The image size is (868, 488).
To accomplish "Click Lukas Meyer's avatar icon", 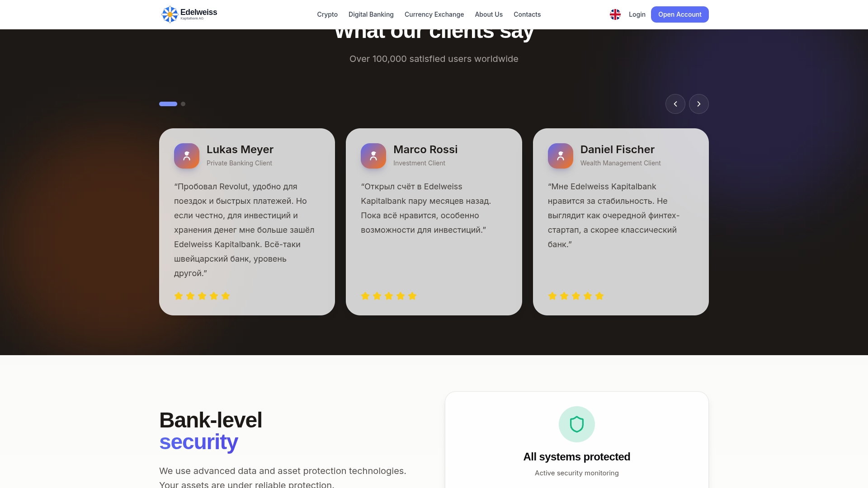I will (187, 156).
